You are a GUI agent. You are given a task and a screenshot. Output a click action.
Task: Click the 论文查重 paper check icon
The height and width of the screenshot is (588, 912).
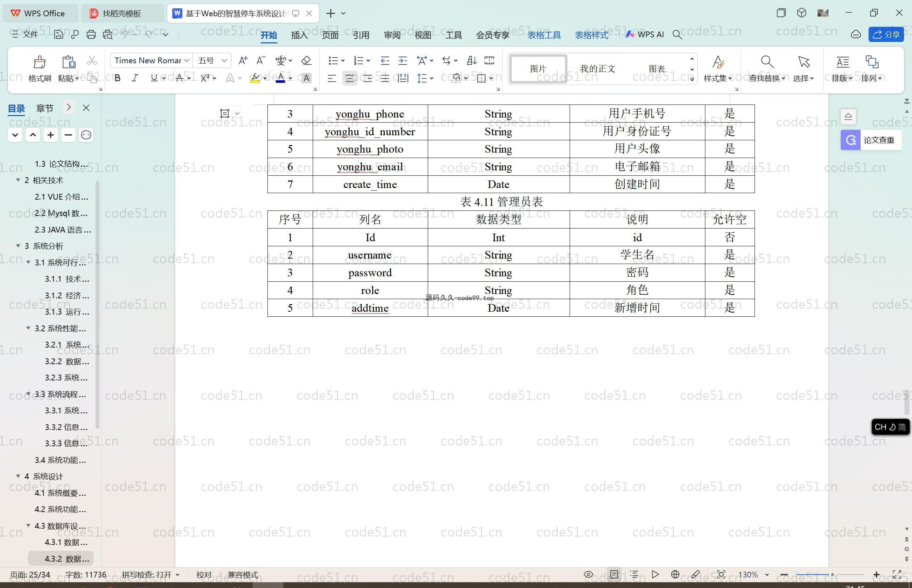coord(850,140)
